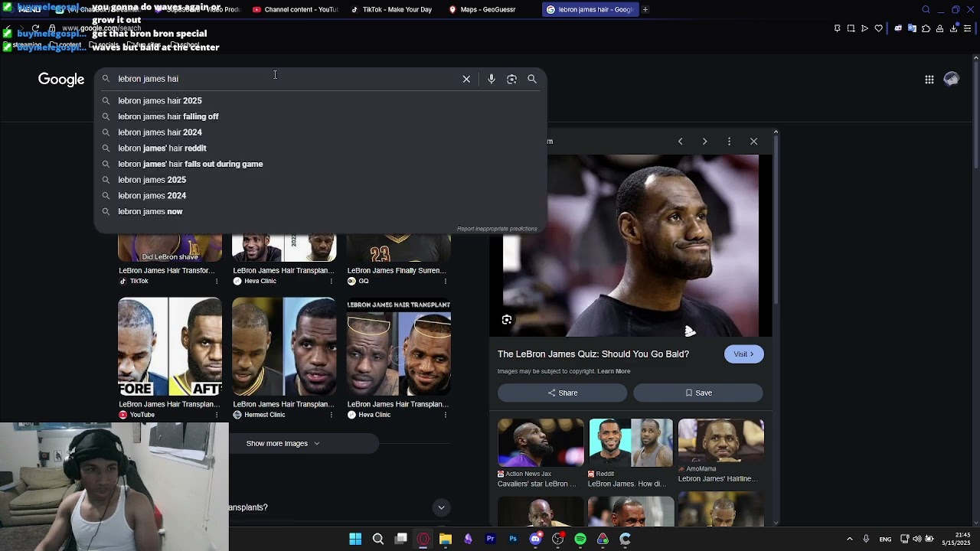Image resolution: width=980 pixels, height=551 pixels.
Task: Start voice search with microphone icon
Action: 492,79
